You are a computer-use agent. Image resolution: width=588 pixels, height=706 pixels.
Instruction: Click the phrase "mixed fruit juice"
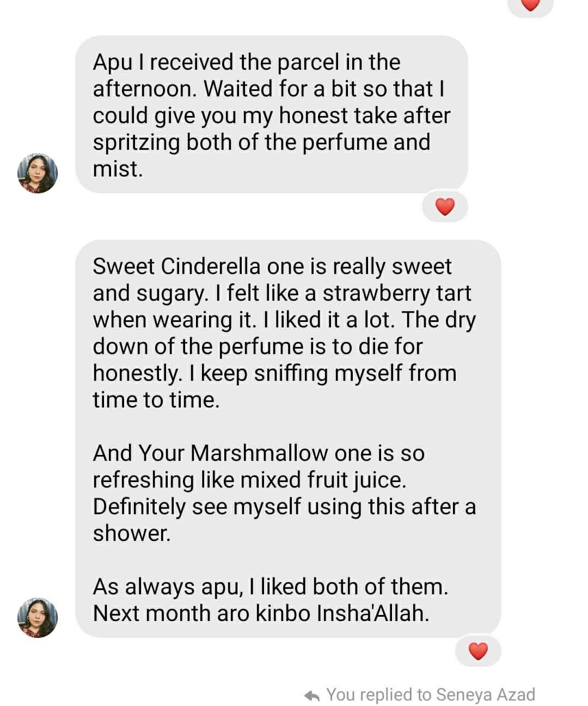point(323,480)
